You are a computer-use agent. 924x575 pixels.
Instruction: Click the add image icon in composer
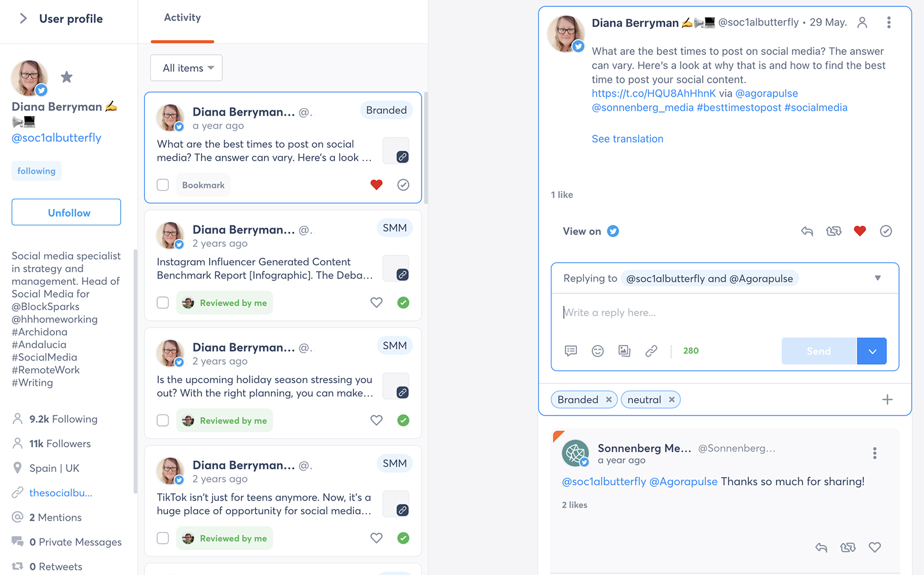pos(624,351)
